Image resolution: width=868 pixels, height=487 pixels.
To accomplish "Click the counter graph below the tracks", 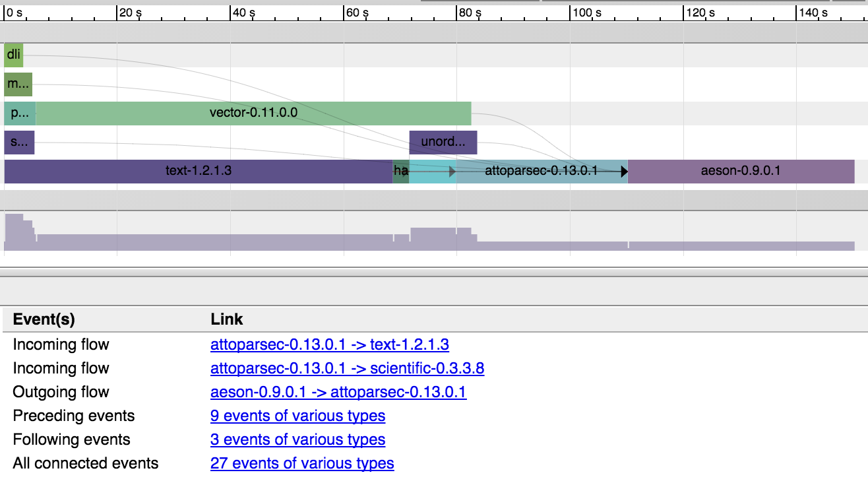I will coord(429,232).
